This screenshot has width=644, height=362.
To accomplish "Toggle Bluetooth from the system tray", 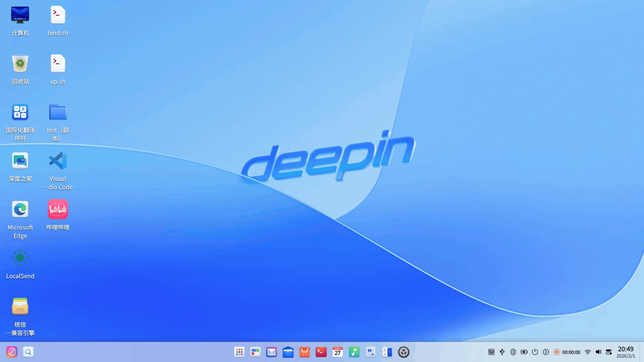I will pos(513,352).
